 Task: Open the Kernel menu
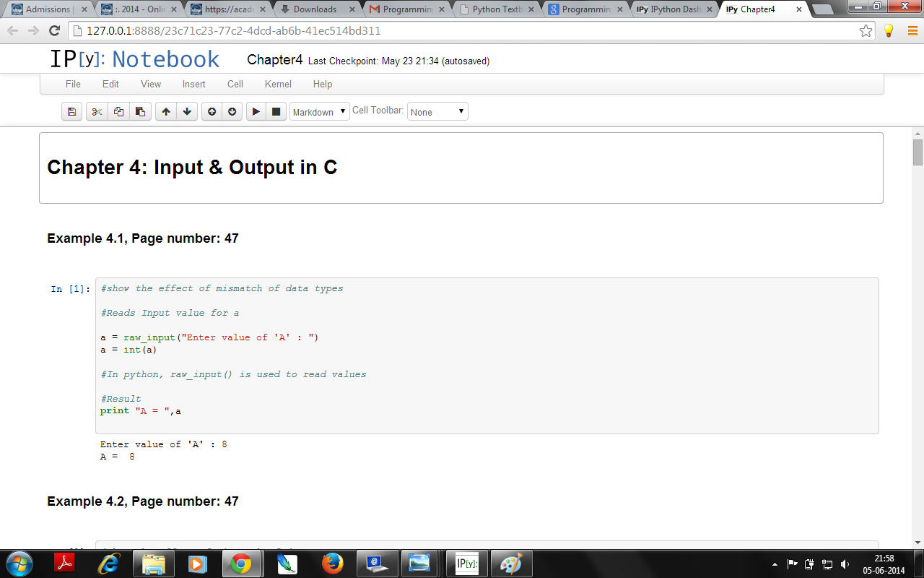(x=278, y=84)
